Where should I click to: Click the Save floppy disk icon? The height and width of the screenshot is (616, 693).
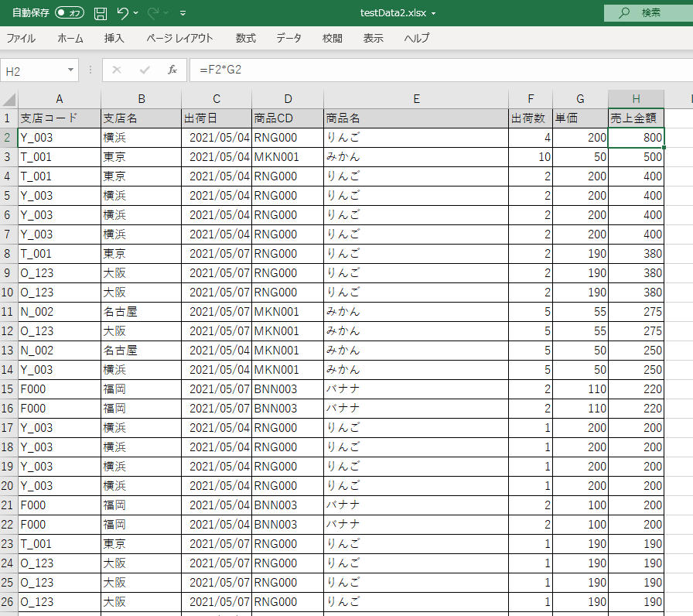101,13
